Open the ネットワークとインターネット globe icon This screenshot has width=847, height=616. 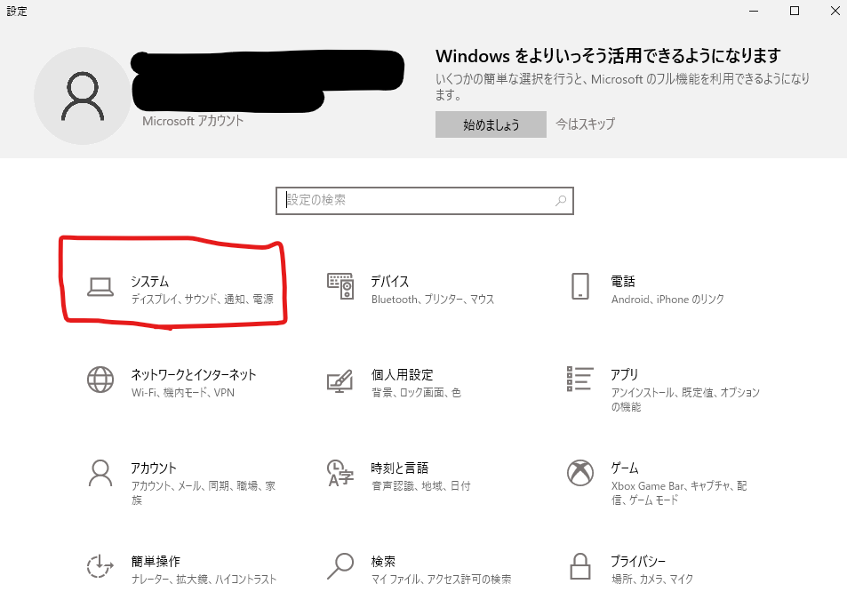(100, 380)
